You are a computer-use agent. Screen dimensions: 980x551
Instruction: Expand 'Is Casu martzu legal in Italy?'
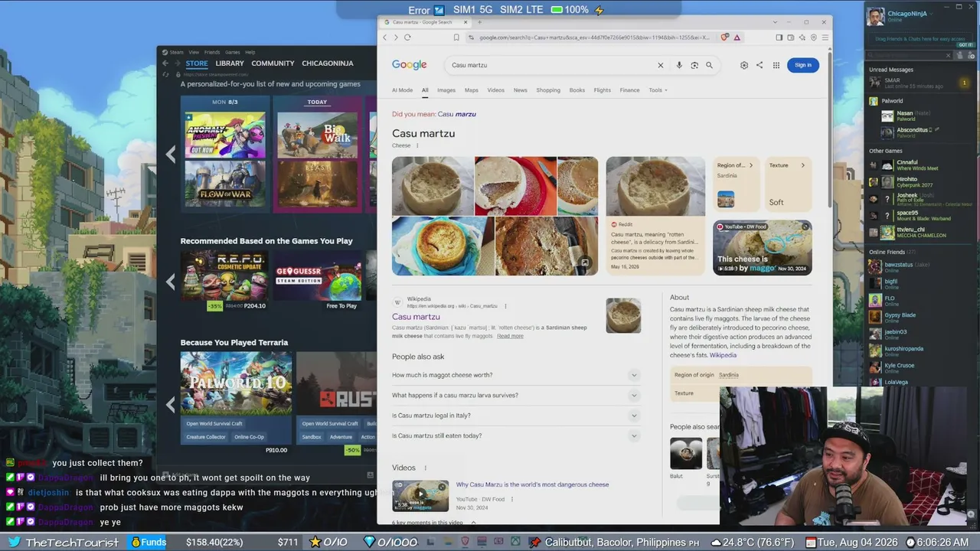634,416
